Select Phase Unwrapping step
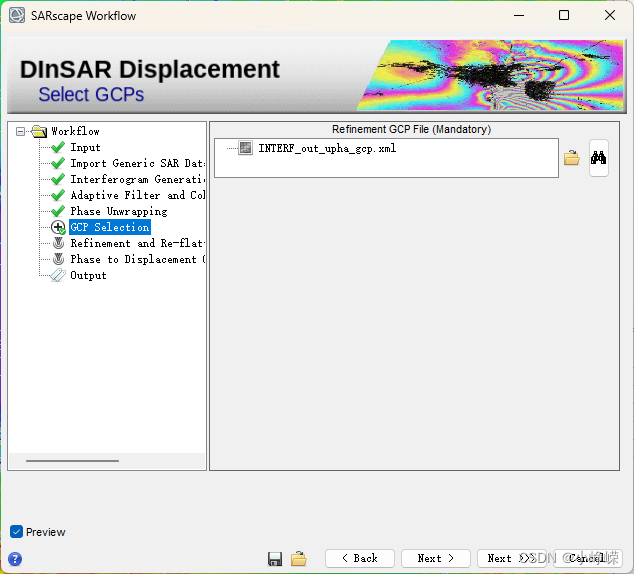The width and height of the screenshot is (634, 574). click(x=119, y=211)
